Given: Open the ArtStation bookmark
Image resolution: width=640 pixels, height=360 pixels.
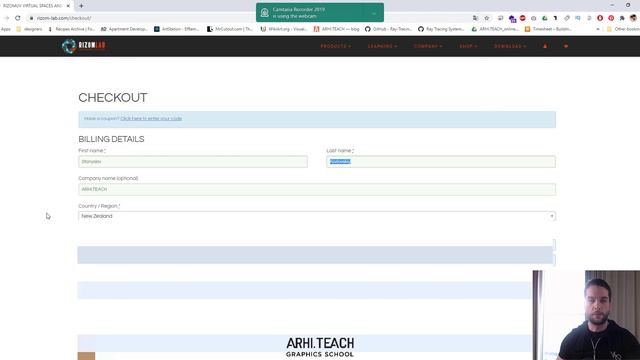Looking at the screenshot, I should tap(176, 29).
